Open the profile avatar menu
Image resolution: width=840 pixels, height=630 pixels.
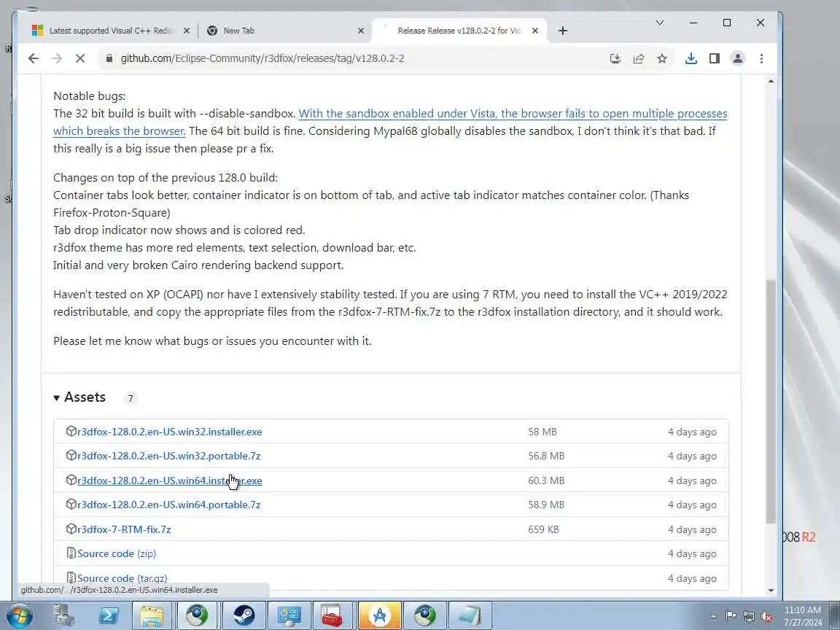738,58
